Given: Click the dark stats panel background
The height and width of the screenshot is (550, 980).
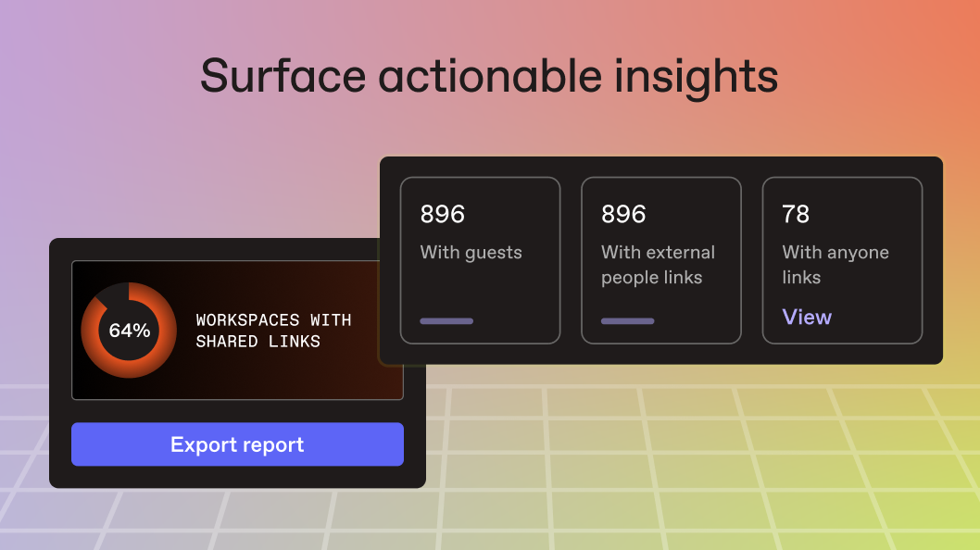Looking at the screenshot, I should (x=662, y=353).
